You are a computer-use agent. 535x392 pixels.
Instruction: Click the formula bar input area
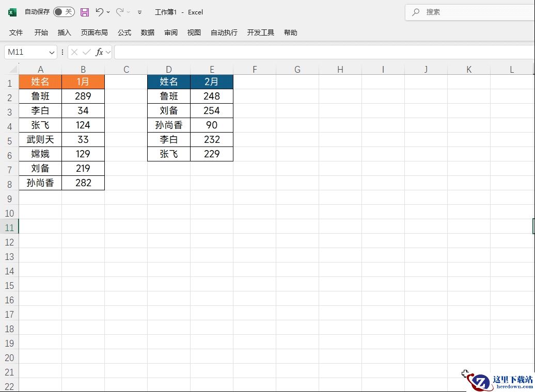click(324, 52)
